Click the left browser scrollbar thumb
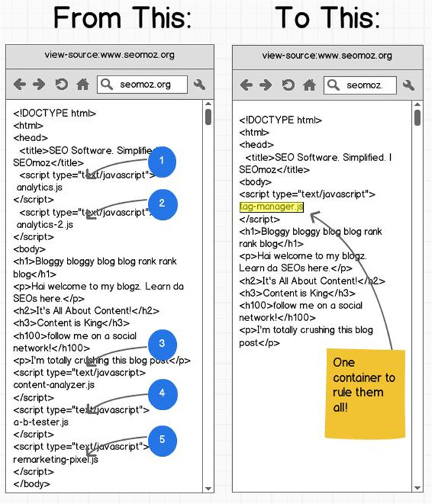The image size is (432, 504). pyautogui.click(x=208, y=117)
